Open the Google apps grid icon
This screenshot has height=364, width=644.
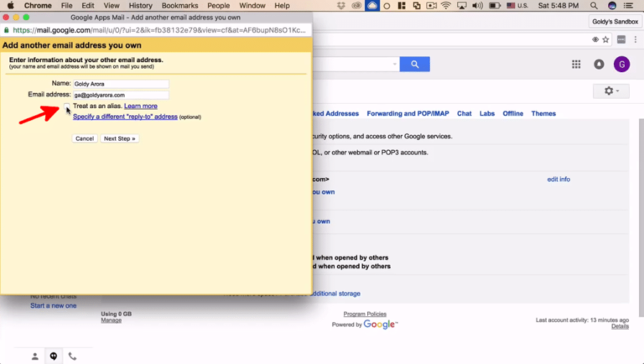[576, 64]
